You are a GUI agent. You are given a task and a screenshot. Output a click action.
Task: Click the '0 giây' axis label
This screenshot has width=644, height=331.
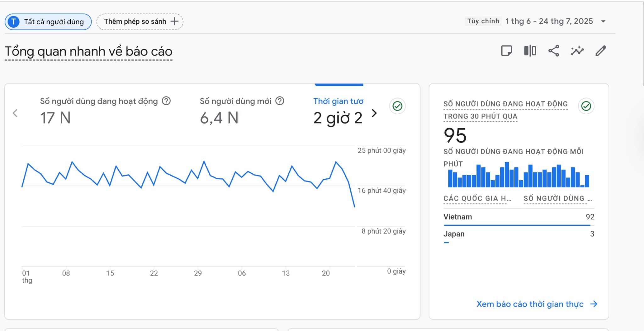(x=396, y=271)
